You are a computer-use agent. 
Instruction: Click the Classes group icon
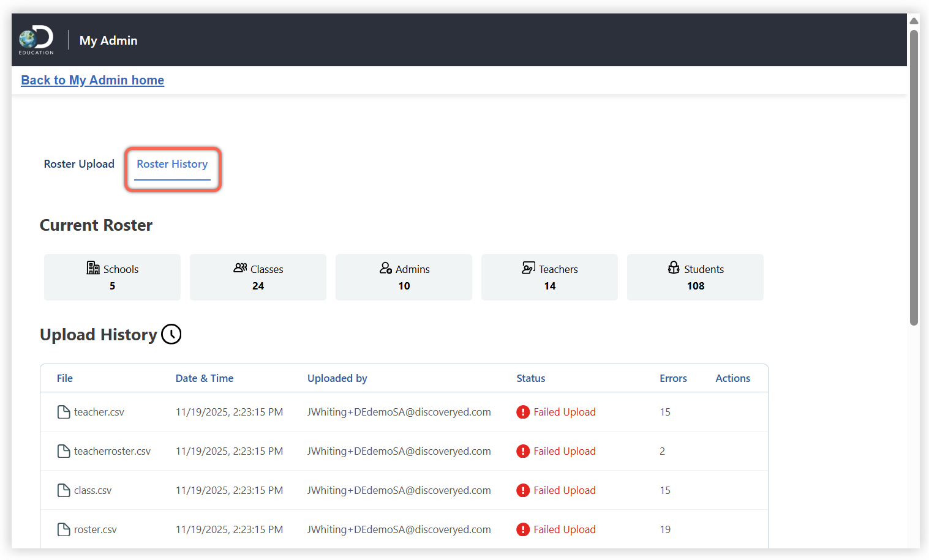point(240,268)
